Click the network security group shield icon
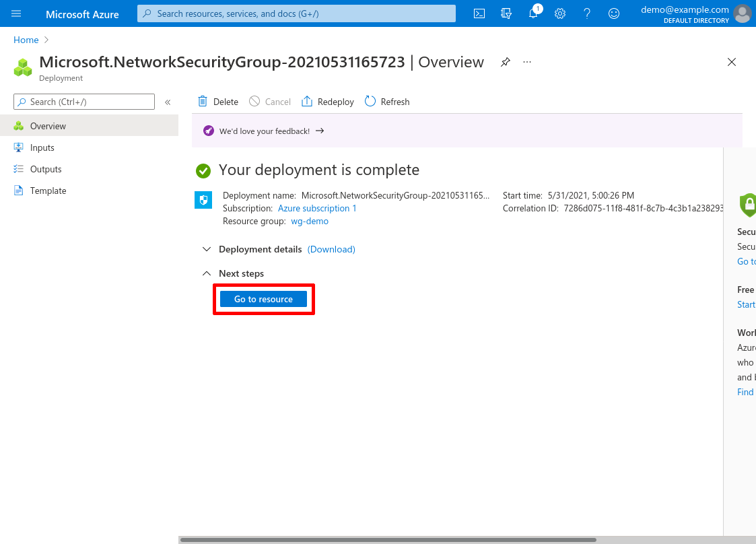 click(x=203, y=200)
